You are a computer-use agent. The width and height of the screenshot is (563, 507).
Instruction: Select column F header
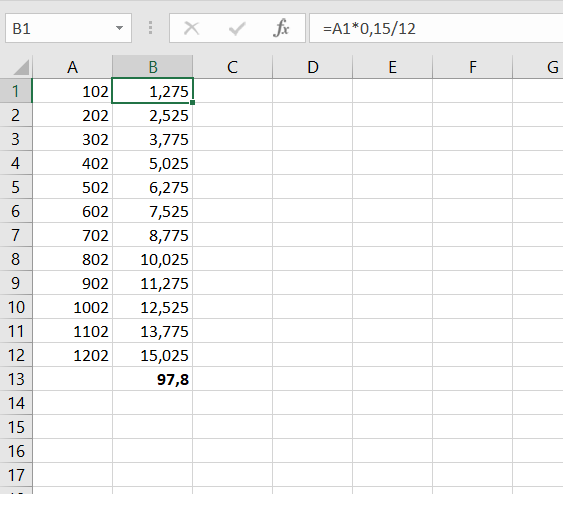(473, 67)
